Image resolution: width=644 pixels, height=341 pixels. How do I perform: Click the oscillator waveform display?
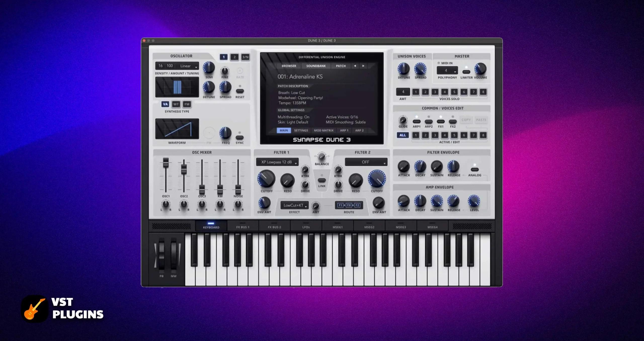click(x=177, y=129)
